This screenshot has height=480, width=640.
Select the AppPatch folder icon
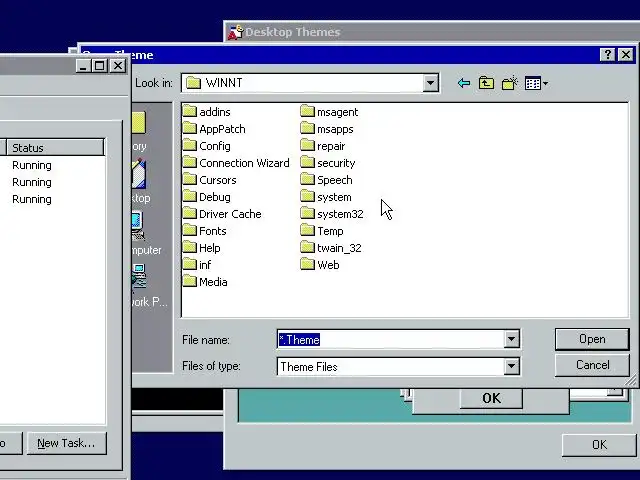189,128
